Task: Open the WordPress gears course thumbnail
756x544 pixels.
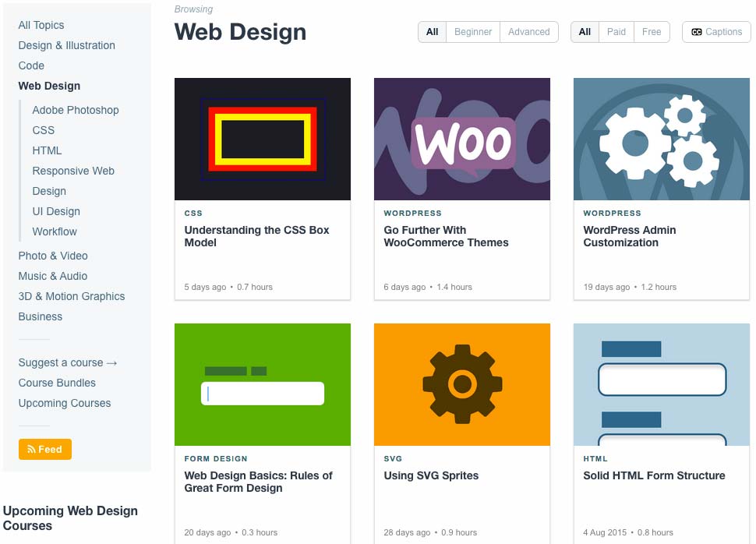Action: 662,139
